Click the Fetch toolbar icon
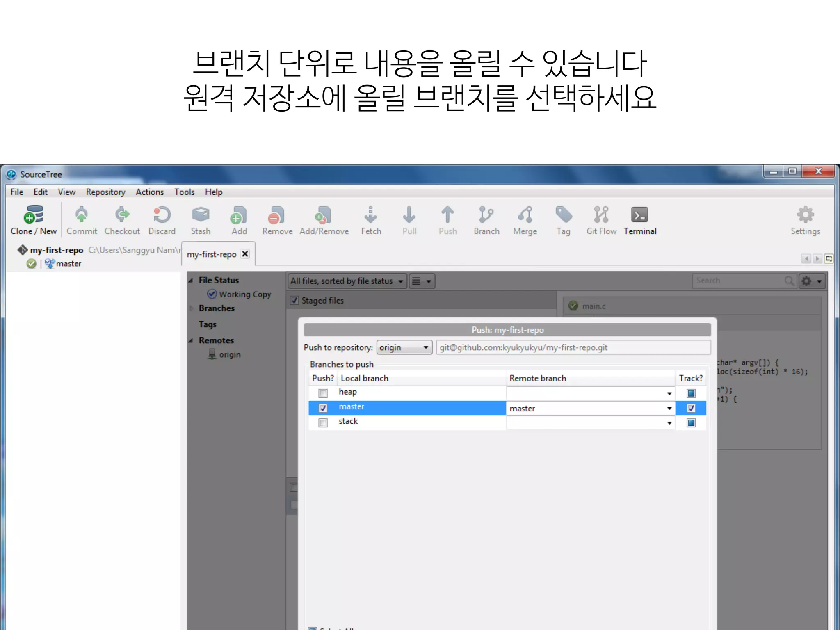 pos(371,215)
